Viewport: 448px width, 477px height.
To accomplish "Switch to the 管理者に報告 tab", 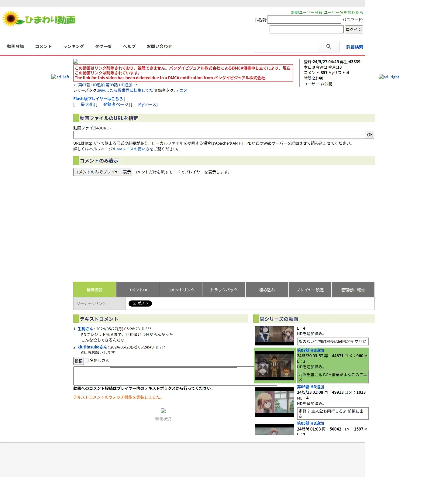I will [x=353, y=290].
